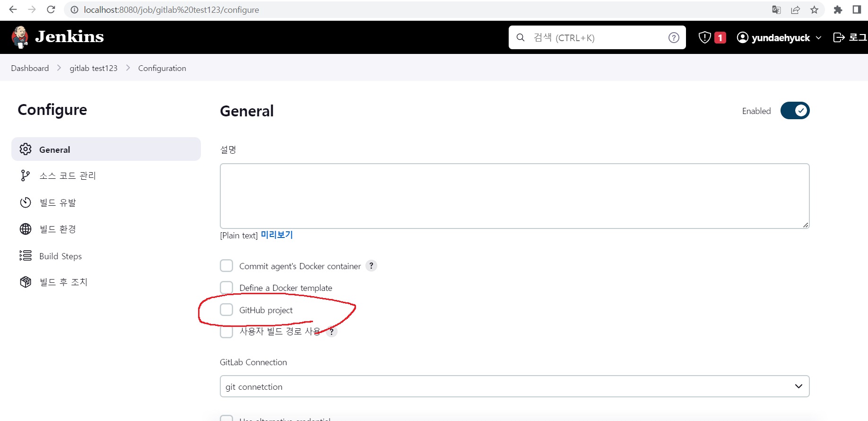Check Commit agent's Docker container
This screenshot has height=421, width=868.
[226, 266]
